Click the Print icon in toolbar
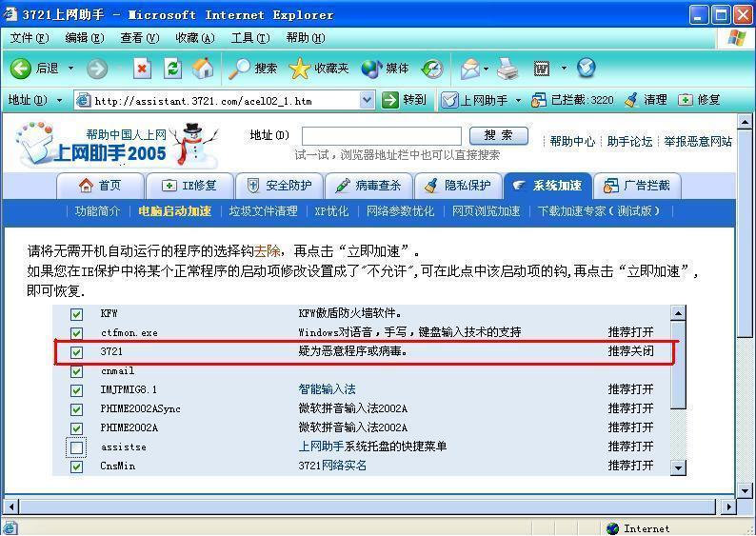 tap(507, 69)
